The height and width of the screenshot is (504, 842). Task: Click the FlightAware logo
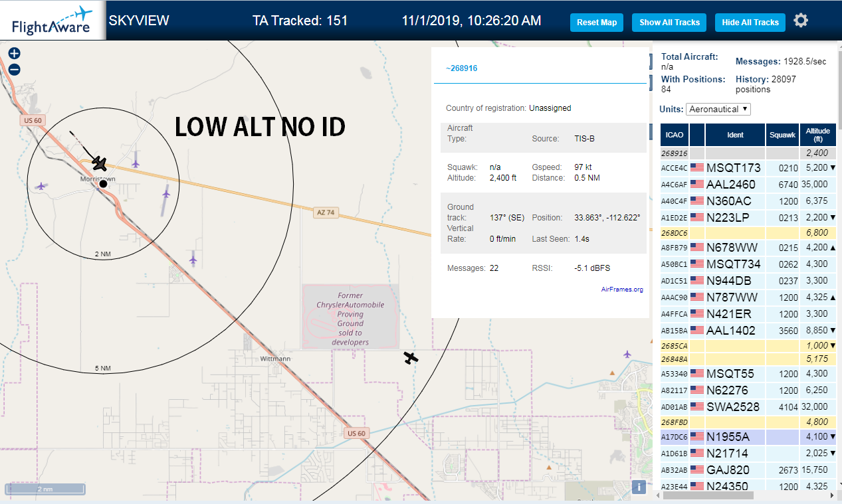click(x=53, y=21)
